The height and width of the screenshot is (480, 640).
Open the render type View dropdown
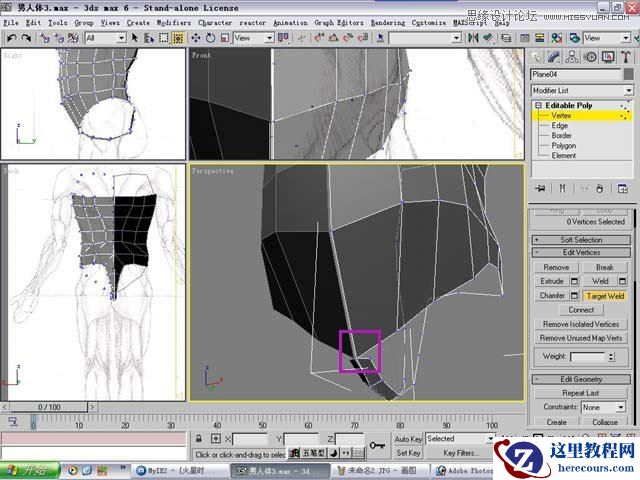point(607,38)
